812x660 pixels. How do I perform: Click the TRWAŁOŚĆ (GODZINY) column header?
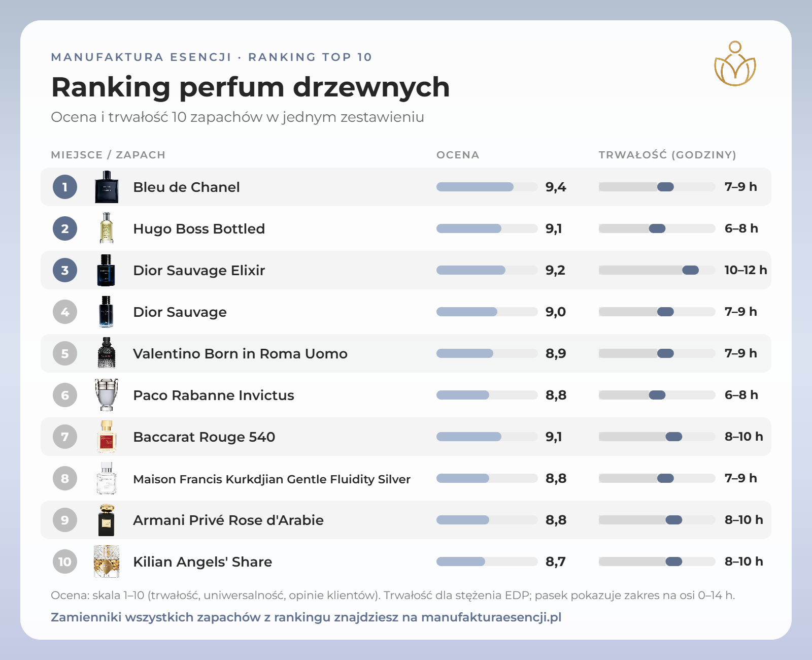pos(667,155)
